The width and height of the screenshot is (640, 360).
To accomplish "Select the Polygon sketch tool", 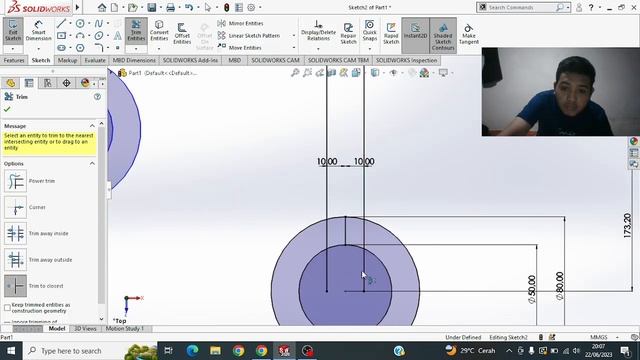I will [80, 48].
